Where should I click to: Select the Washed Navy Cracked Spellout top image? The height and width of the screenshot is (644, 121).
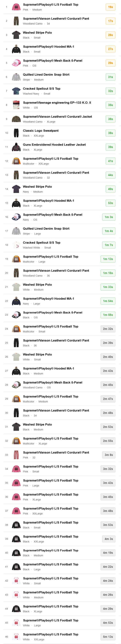pos(16,91)
